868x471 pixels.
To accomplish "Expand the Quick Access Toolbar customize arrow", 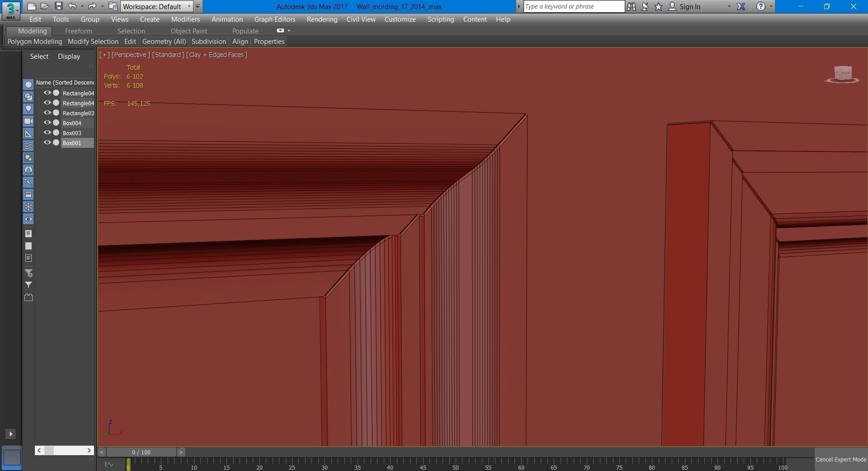I will [x=198, y=6].
